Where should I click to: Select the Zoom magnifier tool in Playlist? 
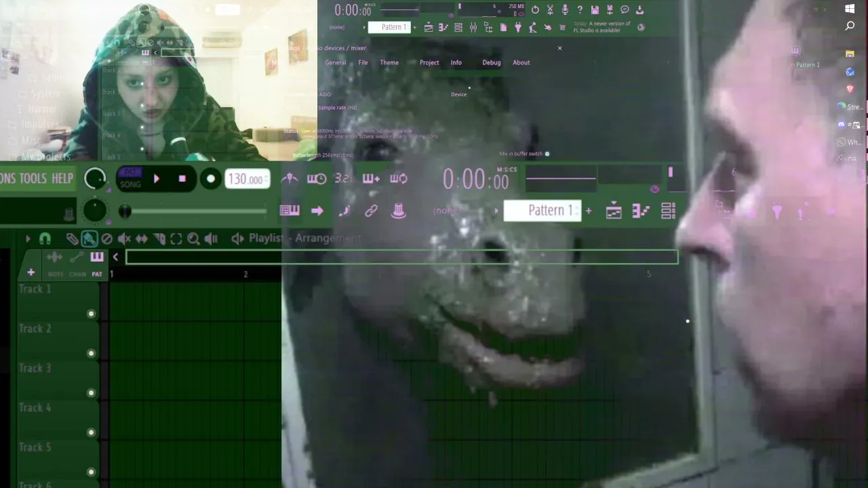193,239
